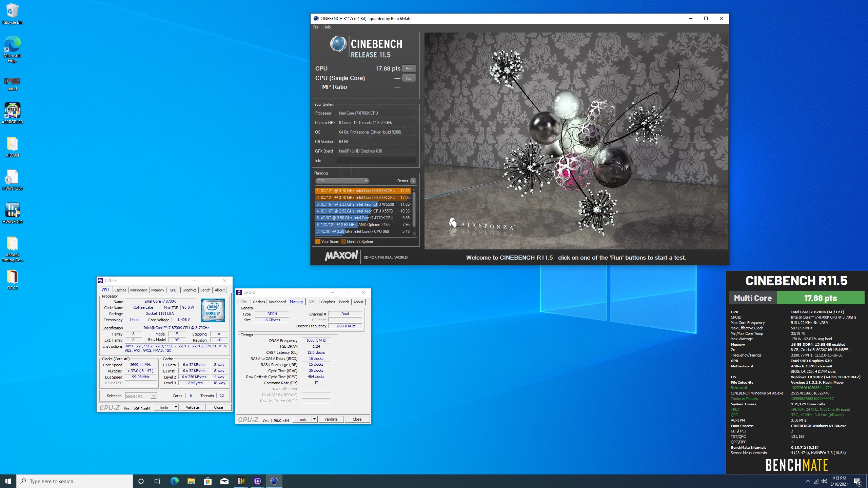Switch to Cinebench in the taskbar
The width and height of the screenshot is (868, 488).
pos(274,481)
